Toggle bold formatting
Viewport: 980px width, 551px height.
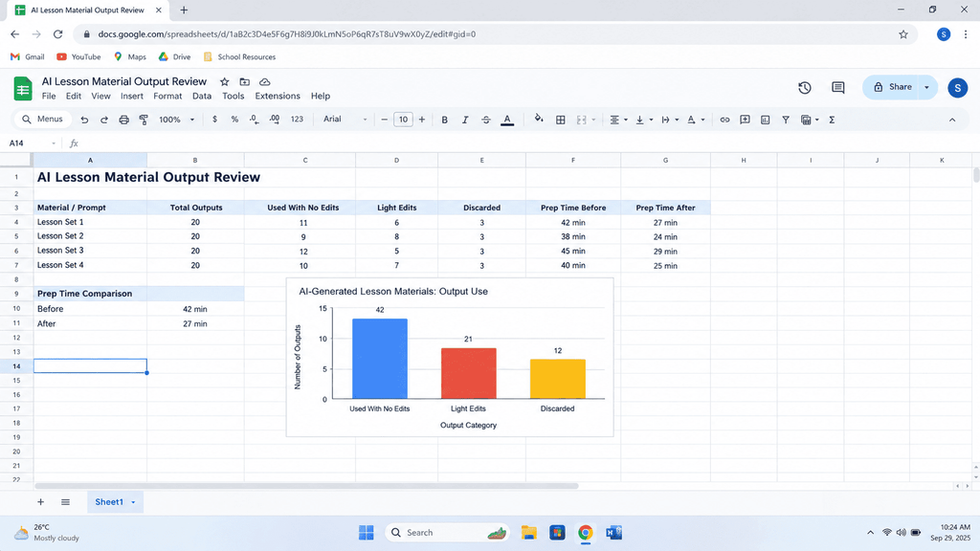tap(444, 120)
